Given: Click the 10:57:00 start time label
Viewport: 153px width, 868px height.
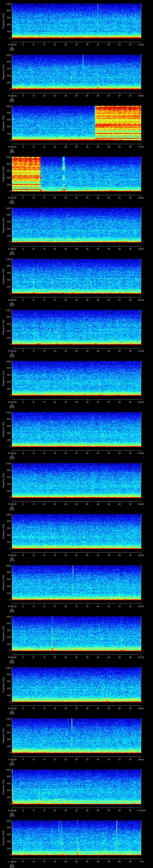Looking at the screenshot, I should 12,708.
